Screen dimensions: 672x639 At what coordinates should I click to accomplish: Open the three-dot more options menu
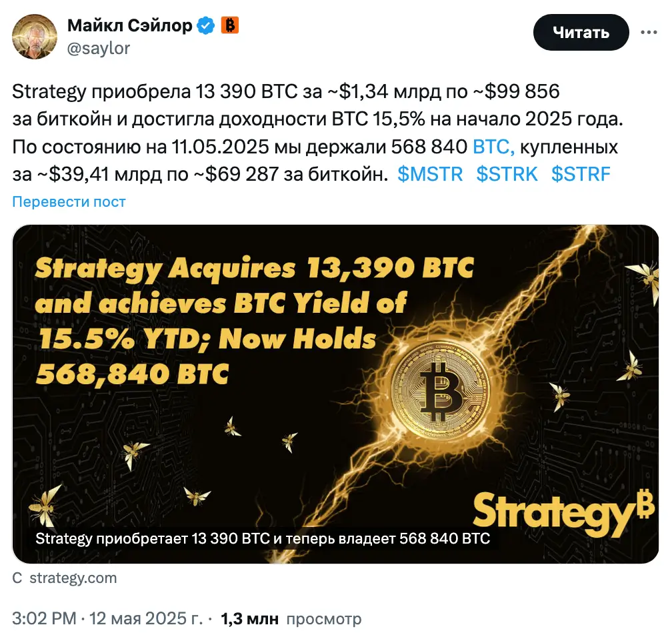click(649, 33)
